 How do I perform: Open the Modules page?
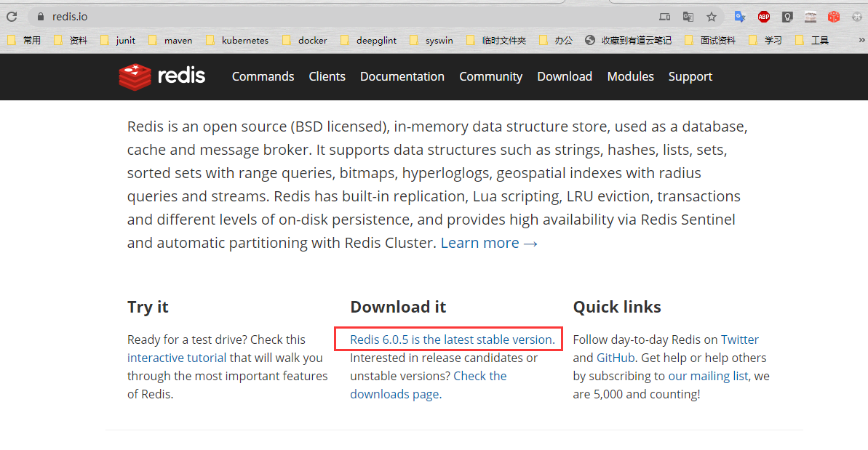tap(630, 76)
